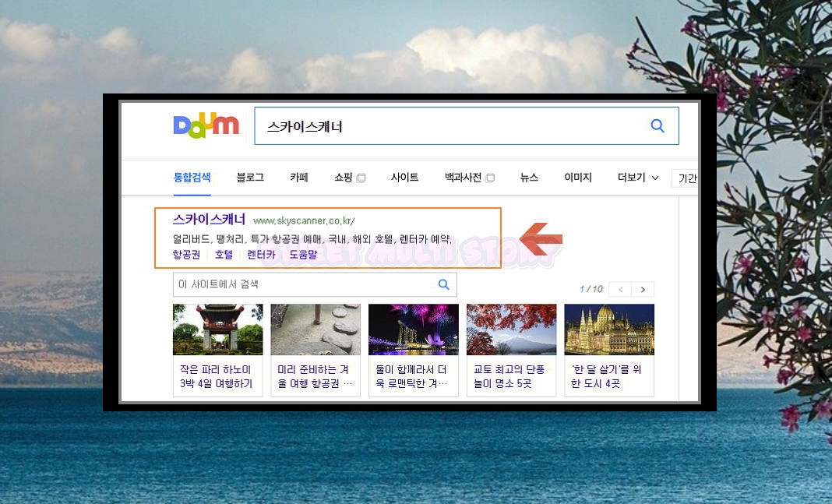This screenshot has width=832, height=504.
Task: Open the 쇼핑 tab
Action: pyautogui.click(x=344, y=177)
